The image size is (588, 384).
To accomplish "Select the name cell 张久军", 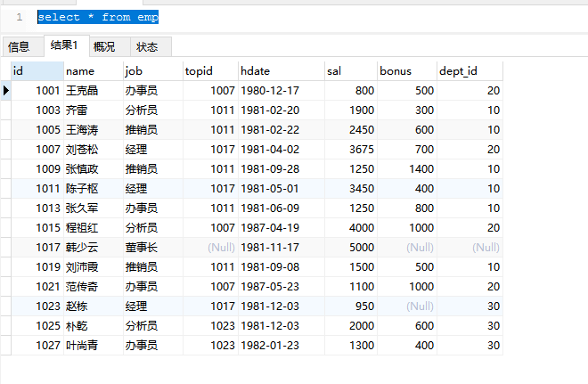I will pyautogui.click(x=94, y=208).
